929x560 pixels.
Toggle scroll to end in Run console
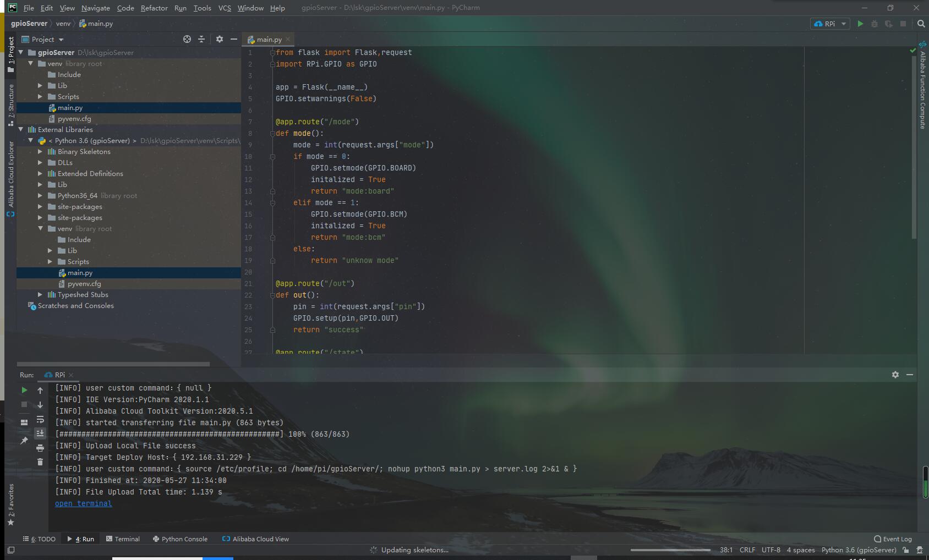coord(40,433)
